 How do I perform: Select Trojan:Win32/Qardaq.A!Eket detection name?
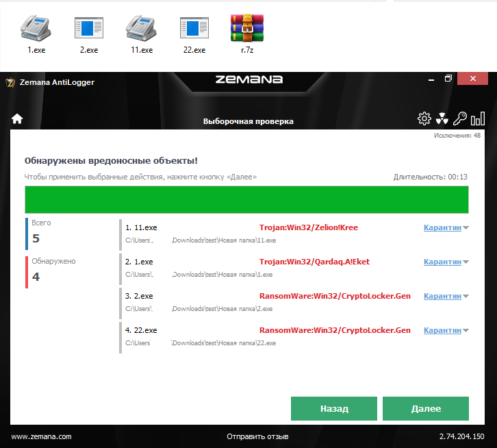click(314, 262)
